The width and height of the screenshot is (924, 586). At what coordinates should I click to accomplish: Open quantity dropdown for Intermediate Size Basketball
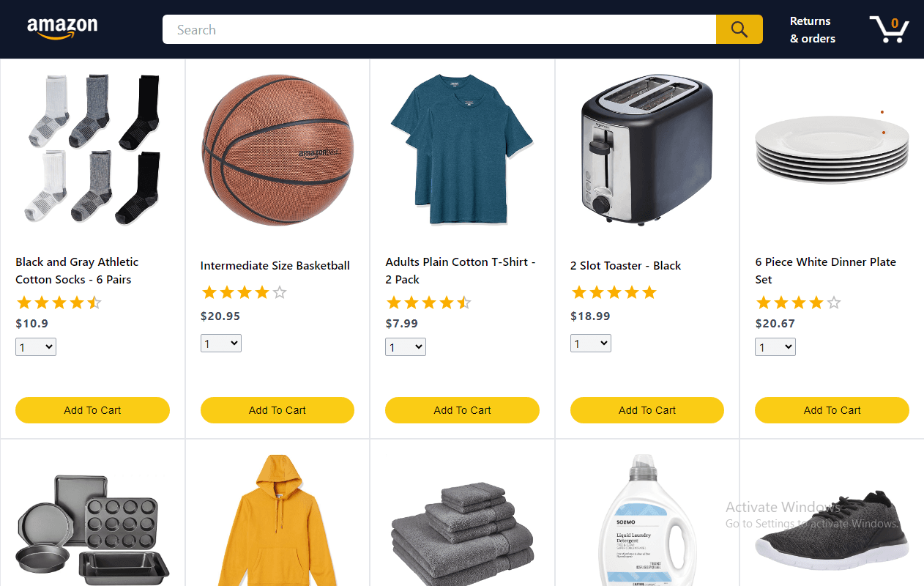coord(221,343)
